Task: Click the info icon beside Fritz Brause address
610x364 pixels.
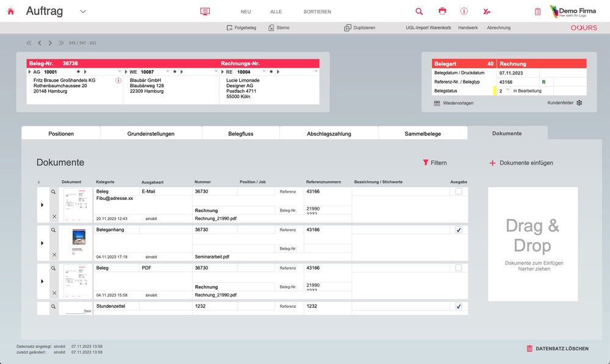Action: [x=118, y=80]
